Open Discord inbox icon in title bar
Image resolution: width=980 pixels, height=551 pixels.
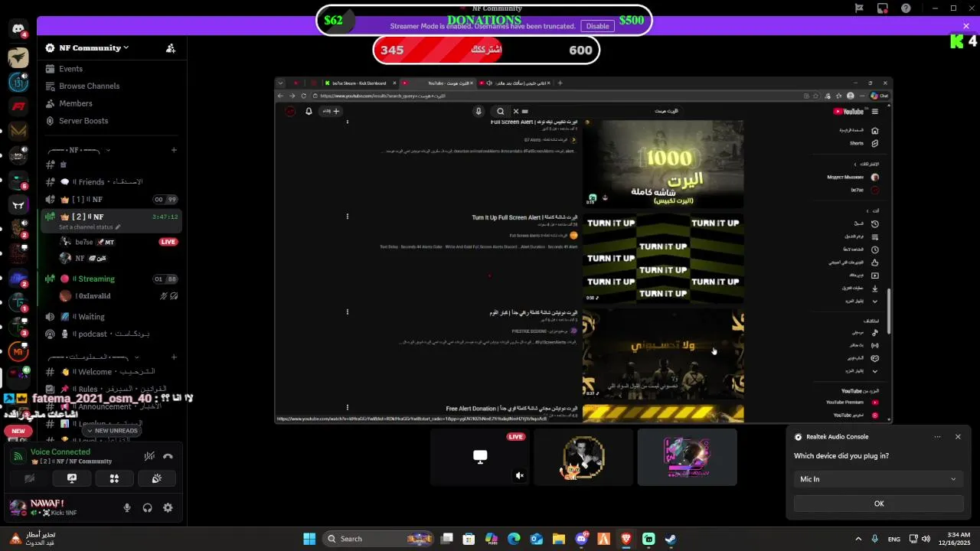click(x=883, y=8)
